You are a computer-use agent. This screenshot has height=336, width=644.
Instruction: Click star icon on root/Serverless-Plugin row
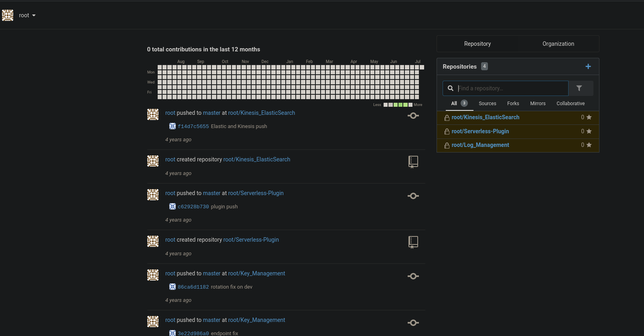coord(589,131)
